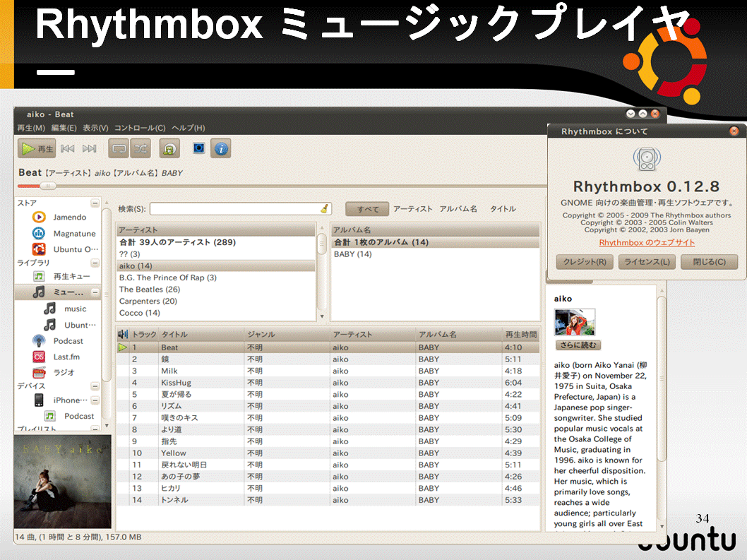Open the 再生(M) menu
This screenshot has width=747, height=560.
(x=31, y=128)
